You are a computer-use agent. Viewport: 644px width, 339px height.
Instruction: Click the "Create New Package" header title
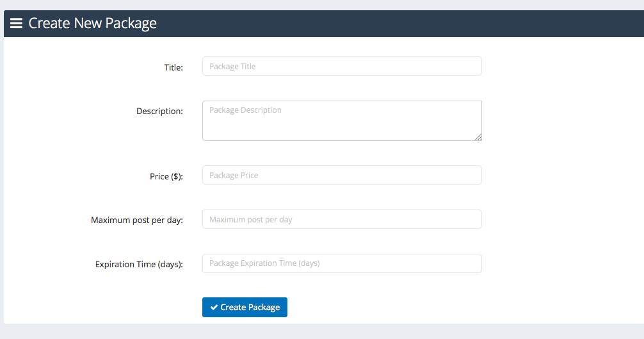92,24
